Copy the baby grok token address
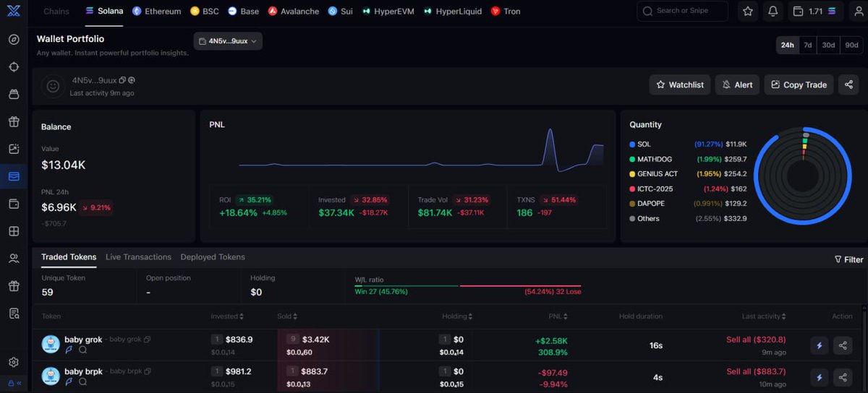Screen dimensions: 868x393 coord(147,340)
